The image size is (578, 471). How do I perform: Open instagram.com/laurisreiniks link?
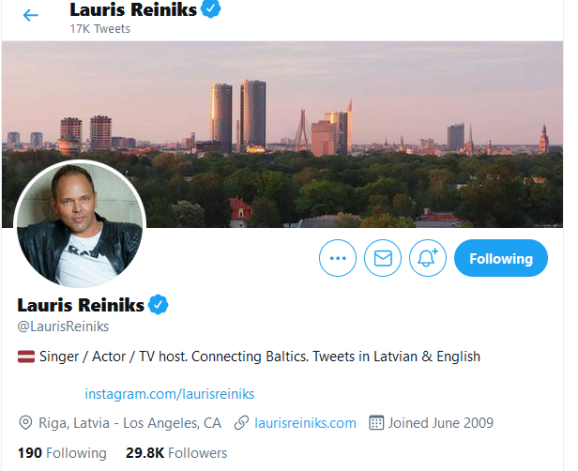(x=170, y=394)
